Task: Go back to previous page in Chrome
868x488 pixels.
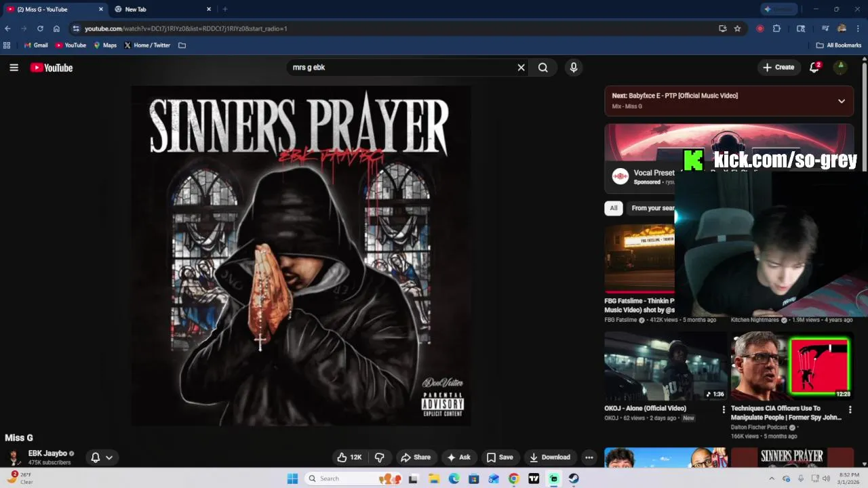Action: coord(7,28)
